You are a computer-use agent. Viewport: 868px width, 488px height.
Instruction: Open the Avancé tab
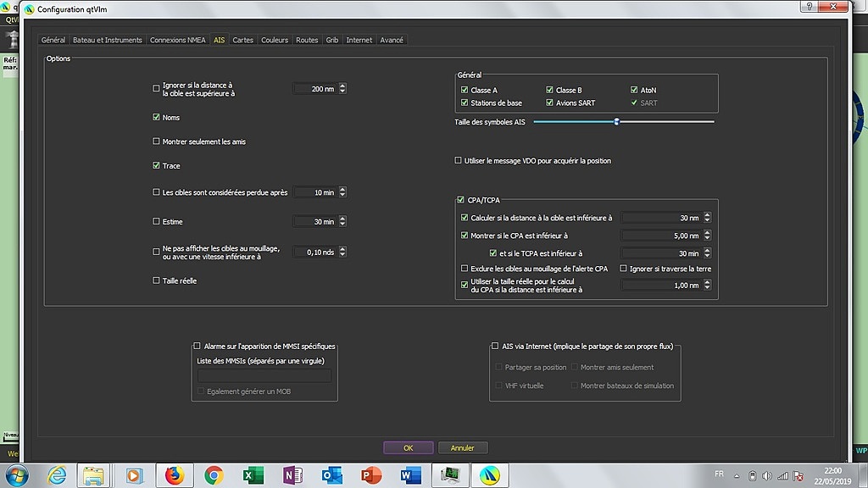click(392, 40)
